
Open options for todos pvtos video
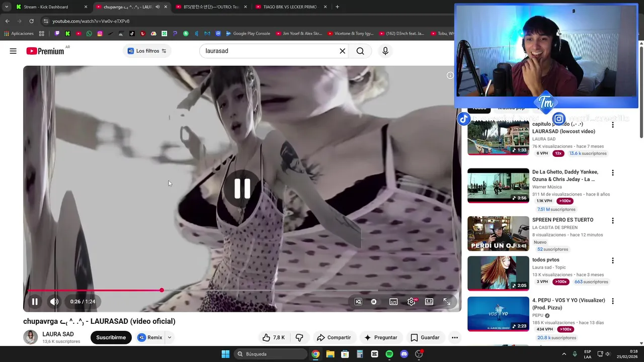point(613,260)
